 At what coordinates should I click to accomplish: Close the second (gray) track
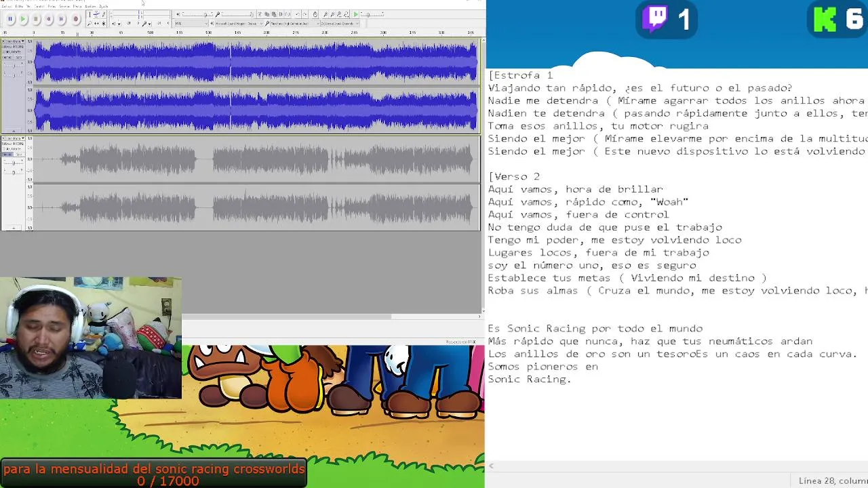(x=3, y=138)
